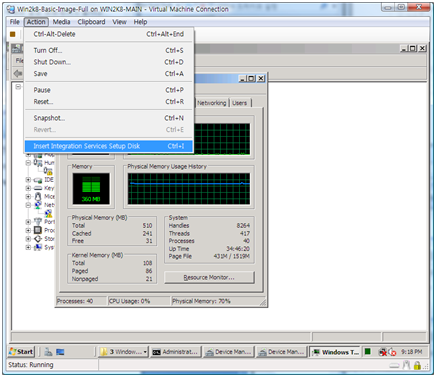This screenshot has height=377, width=436.
Task: Switch to Users tab in Task Manager
Action: (239, 103)
